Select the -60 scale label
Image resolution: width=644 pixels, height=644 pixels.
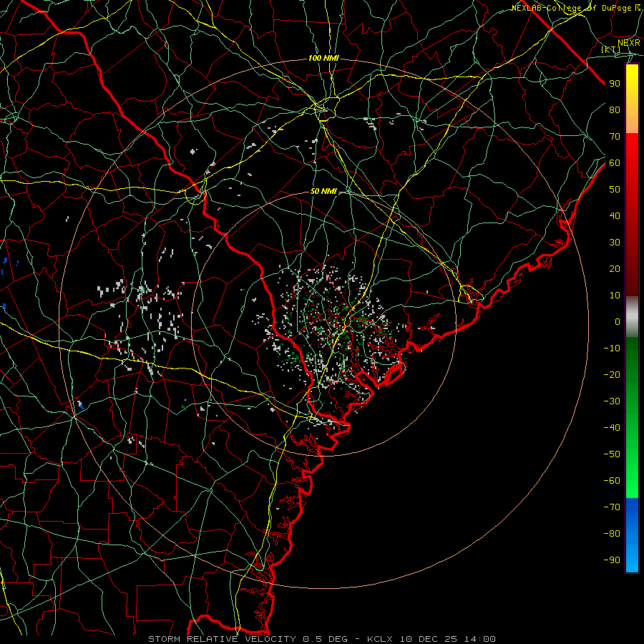point(612,481)
